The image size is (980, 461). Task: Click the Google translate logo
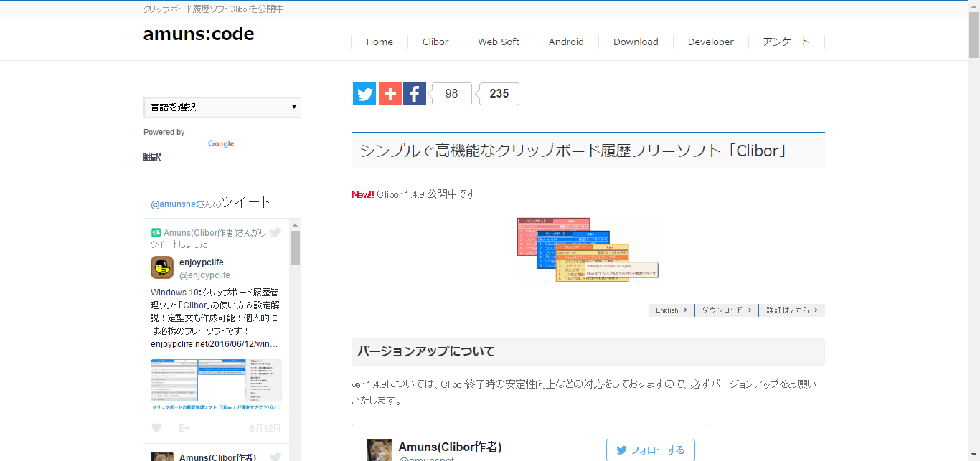(x=221, y=143)
